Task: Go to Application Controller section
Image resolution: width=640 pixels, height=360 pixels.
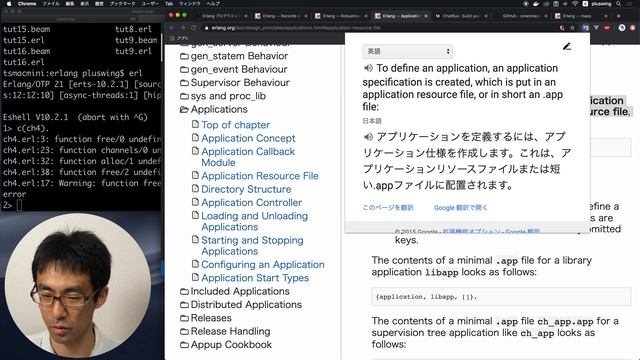Action: (x=251, y=203)
